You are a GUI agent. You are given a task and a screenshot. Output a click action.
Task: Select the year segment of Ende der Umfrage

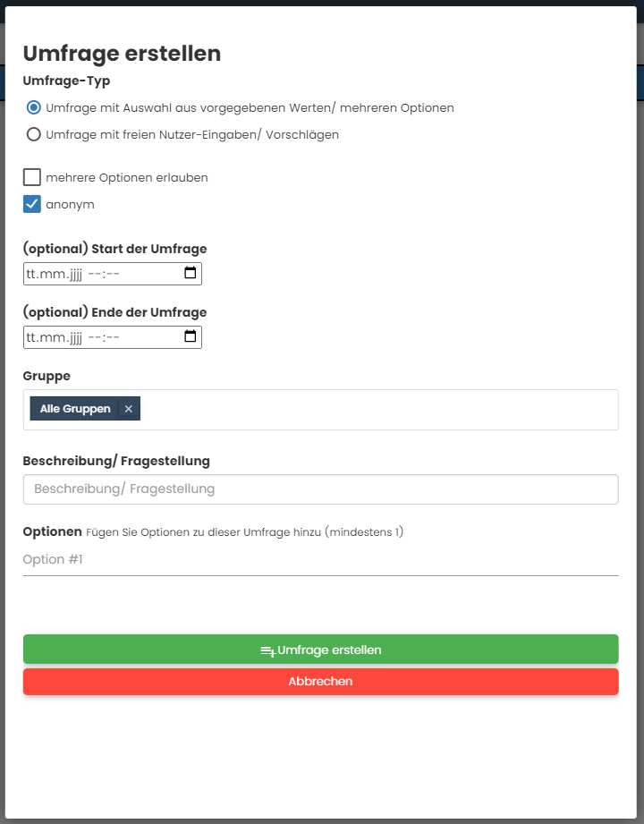pos(72,337)
